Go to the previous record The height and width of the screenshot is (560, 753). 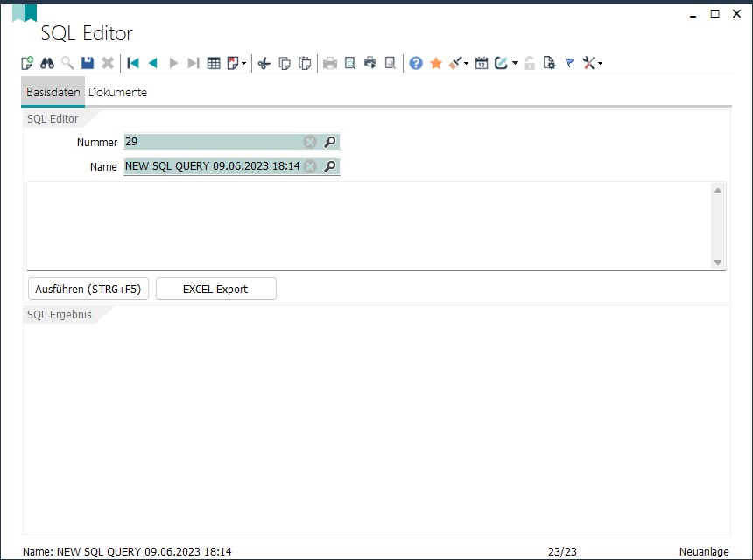pyautogui.click(x=153, y=63)
